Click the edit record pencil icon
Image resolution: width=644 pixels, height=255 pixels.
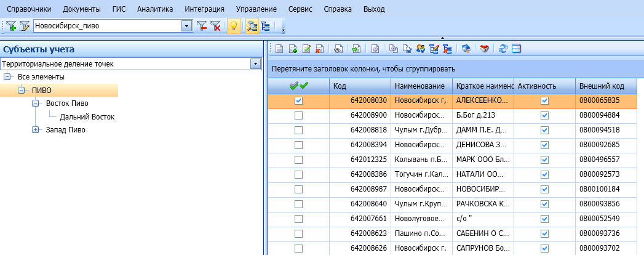(x=307, y=49)
